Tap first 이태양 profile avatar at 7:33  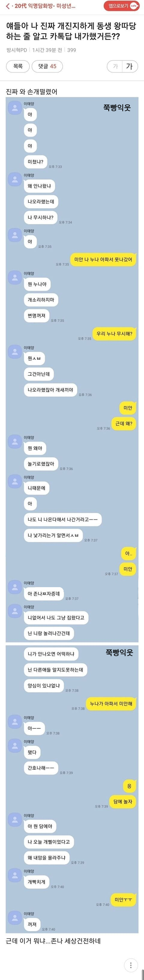pos(15,108)
